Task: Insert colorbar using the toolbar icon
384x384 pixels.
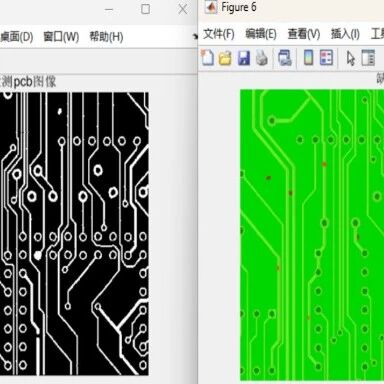Action: click(309, 58)
